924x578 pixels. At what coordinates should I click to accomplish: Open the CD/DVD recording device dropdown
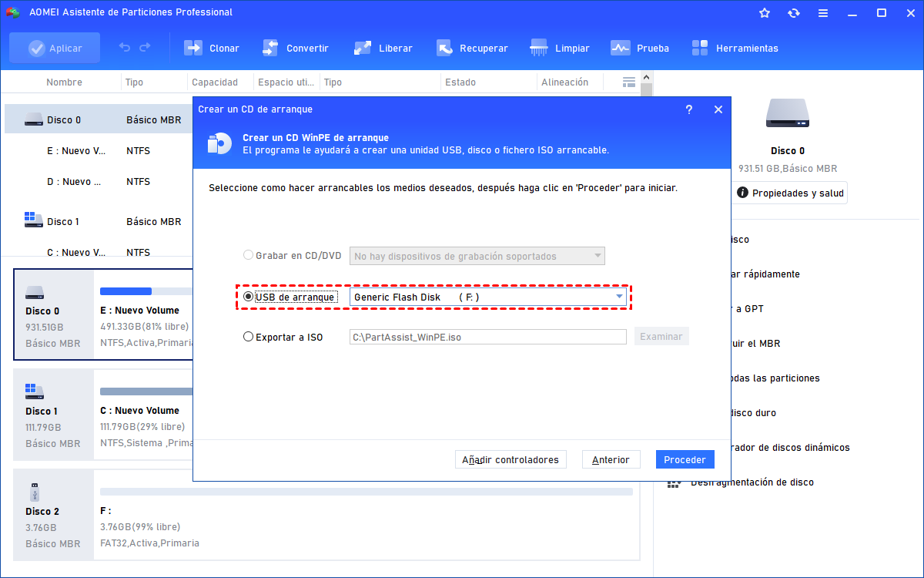(x=598, y=256)
